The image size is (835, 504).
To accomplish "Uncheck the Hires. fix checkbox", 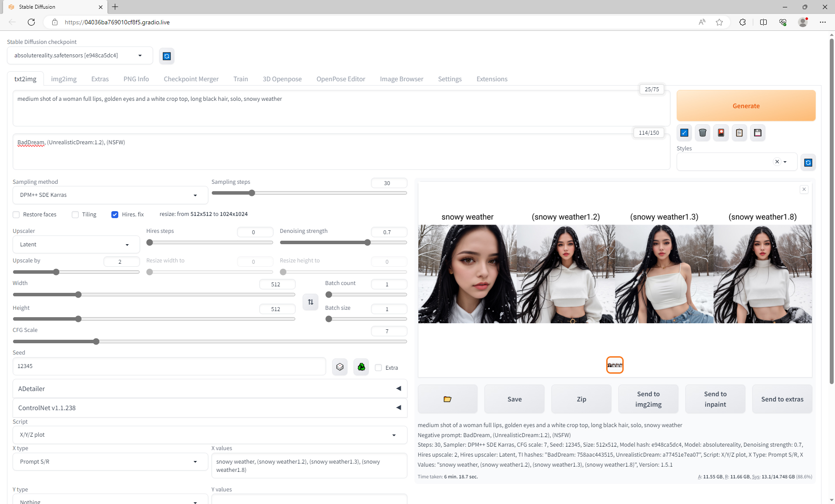I will point(115,215).
